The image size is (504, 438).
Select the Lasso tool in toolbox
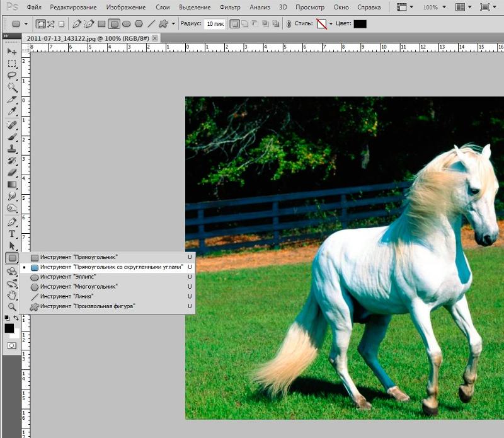pos(12,75)
